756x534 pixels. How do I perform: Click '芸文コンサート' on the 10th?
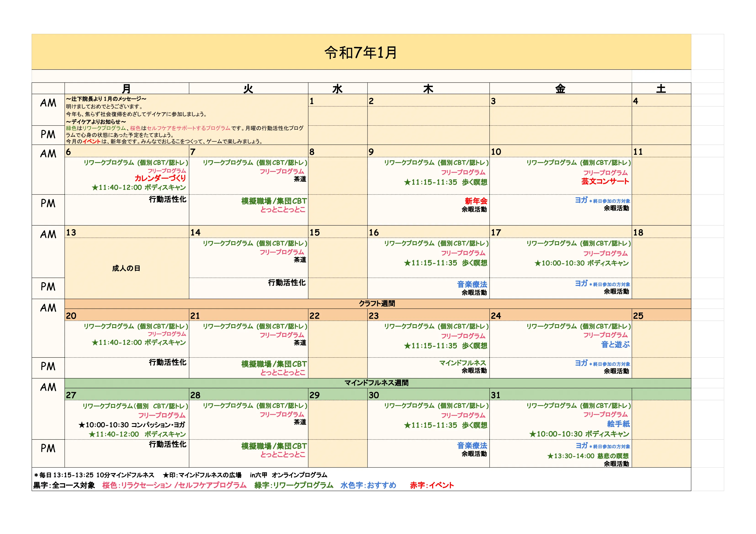[605, 181]
